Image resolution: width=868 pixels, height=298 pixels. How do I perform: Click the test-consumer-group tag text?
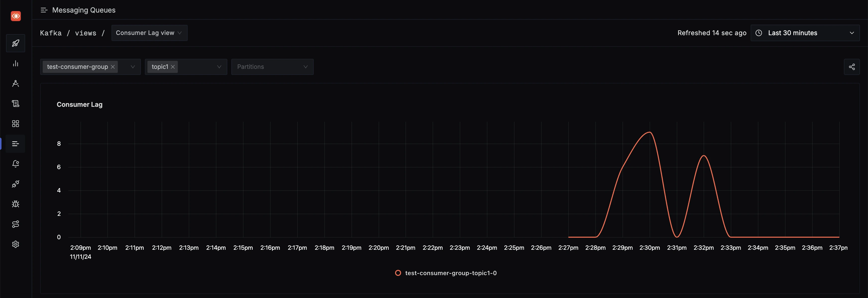click(x=78, y=67)
